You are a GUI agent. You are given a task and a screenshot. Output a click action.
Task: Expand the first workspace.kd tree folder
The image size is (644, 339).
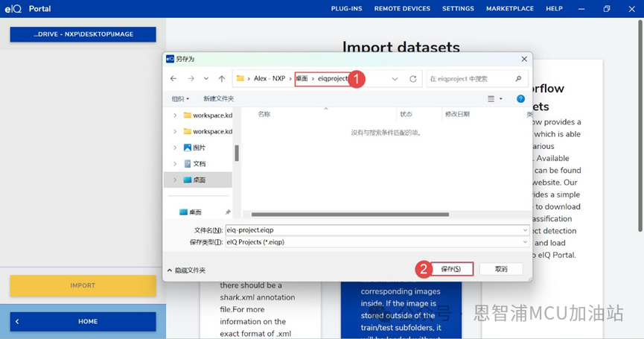click(x=175, y=115)
